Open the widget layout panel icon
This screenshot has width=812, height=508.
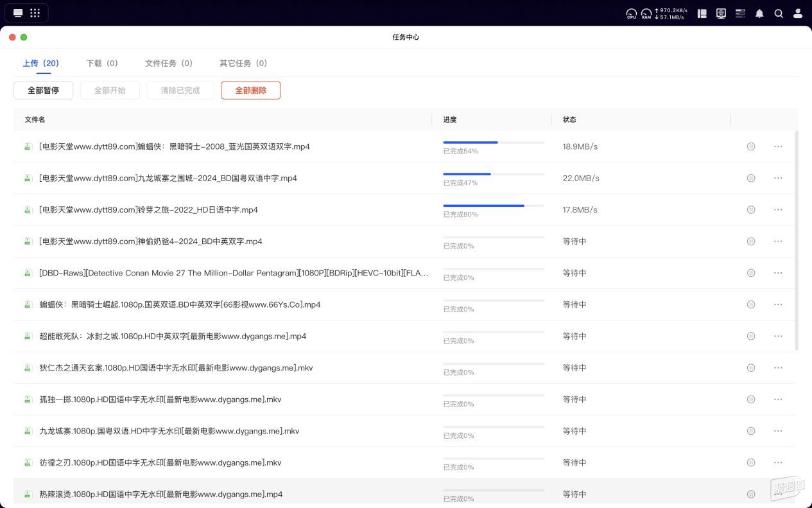point(702,13)
